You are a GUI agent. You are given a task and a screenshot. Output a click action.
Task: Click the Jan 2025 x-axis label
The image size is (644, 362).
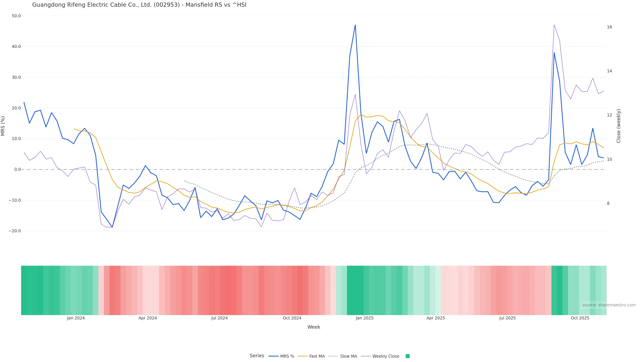364,318
